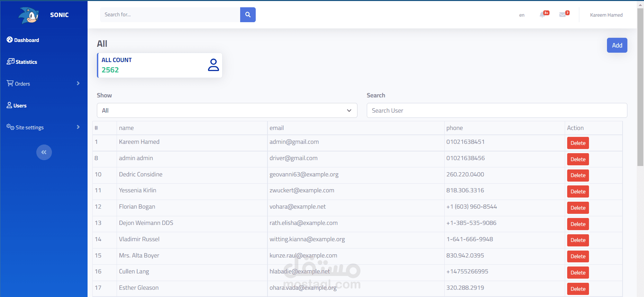The height and width of the screenshot is (297, 644).
Task: Open the messages envelope icon
Action: pyautogui.click(x=563, y=15)
